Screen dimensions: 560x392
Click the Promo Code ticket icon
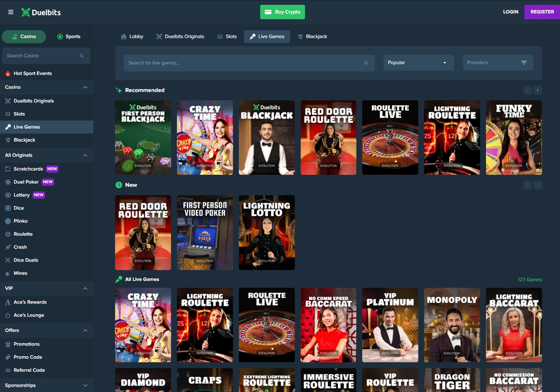click(8, 357)
